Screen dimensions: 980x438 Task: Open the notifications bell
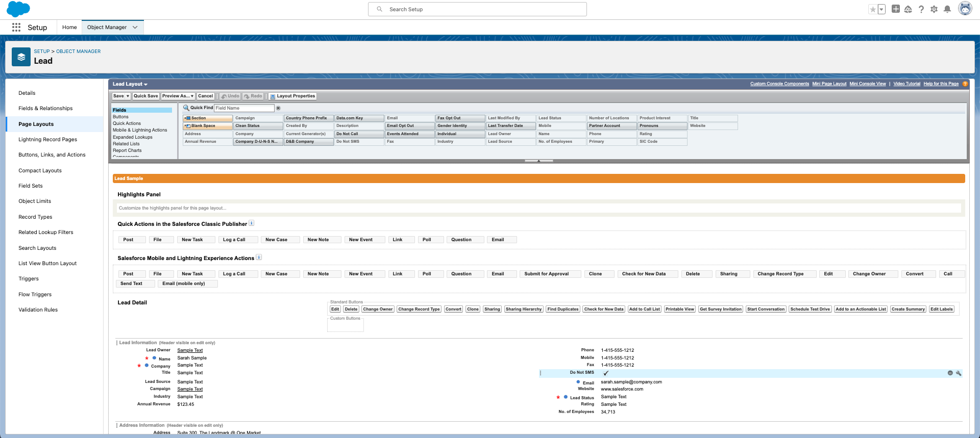coord(947,9)
